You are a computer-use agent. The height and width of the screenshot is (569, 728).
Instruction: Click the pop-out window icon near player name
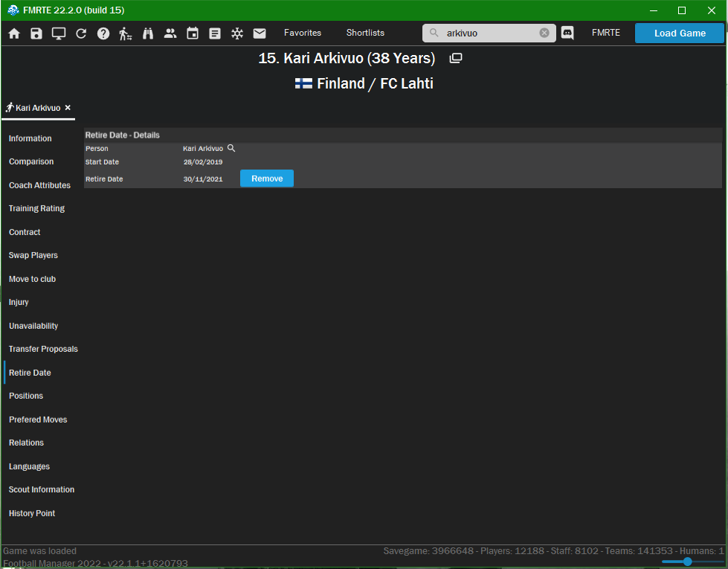pos(456,58)
